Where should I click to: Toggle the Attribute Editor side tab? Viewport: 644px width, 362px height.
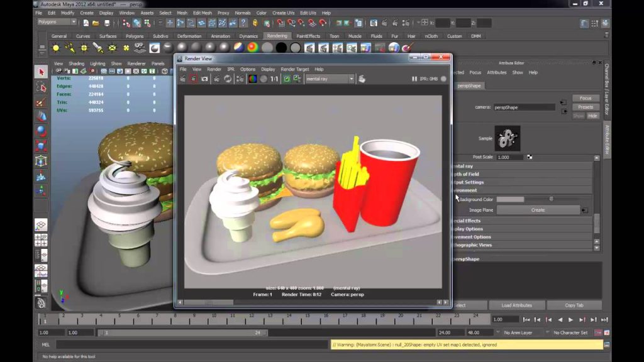pyautogui.click(x=607, y=140)
